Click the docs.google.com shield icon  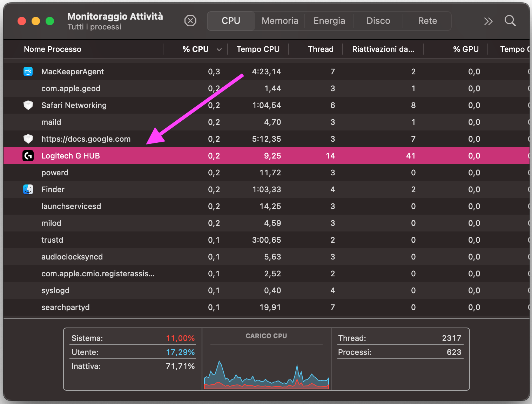tap(28, 139)
